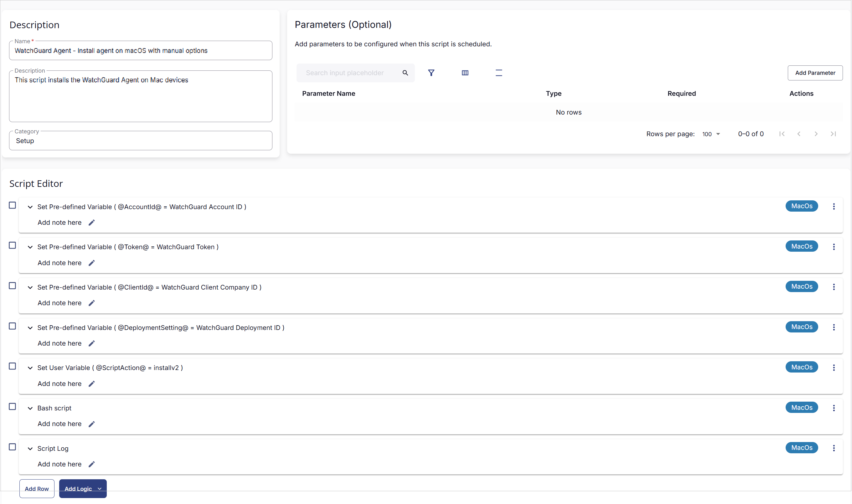Viewport: 852px width, 504px height.
Task: Edit the note on the Set User Variable row
Action: point(91,383)
